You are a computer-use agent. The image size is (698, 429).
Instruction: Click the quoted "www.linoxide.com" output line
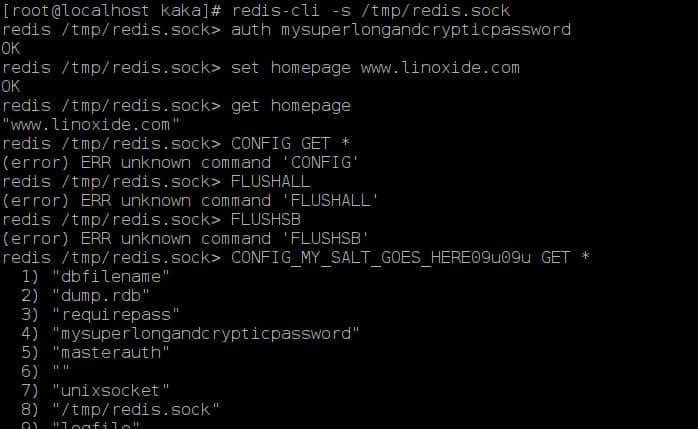tap(92, 124)
